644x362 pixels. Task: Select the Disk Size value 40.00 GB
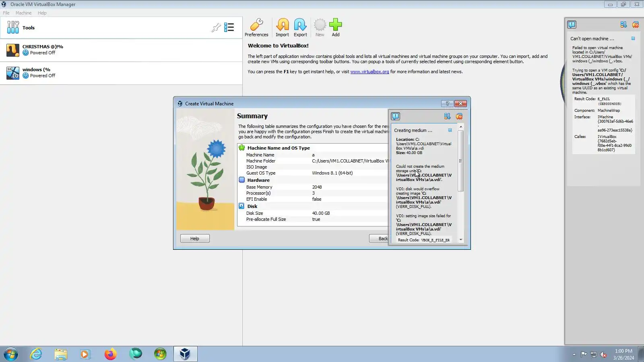321,213
